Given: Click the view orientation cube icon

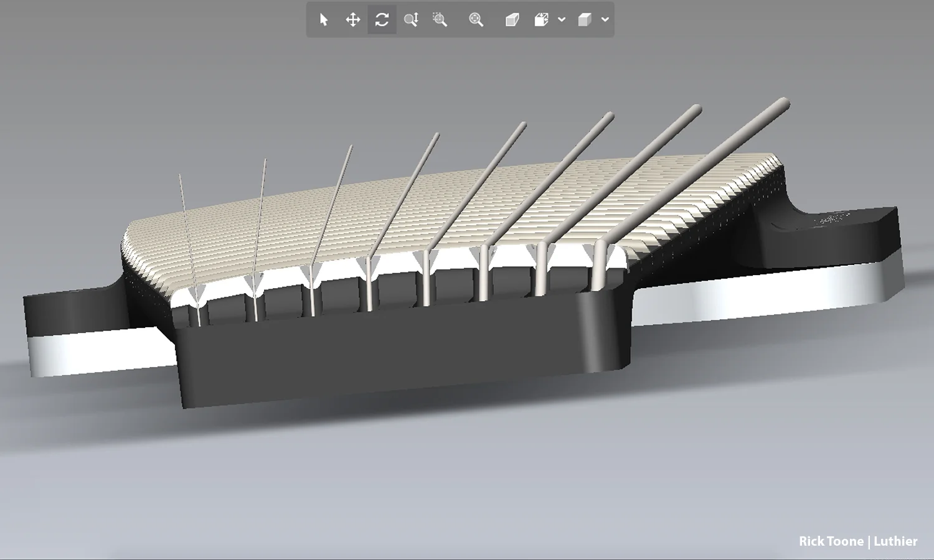Looking at the screenshot, I should pyautogui.click(x=541, y=20).
